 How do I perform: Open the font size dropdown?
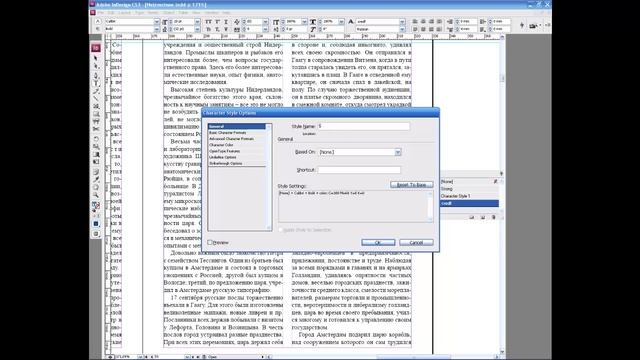pyautogui.click(x=198, y=22)
